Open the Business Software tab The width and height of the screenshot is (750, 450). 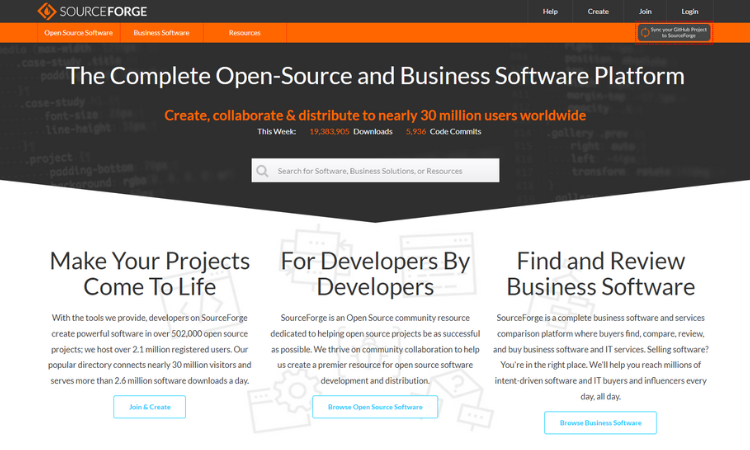click(x=161, y=33)
